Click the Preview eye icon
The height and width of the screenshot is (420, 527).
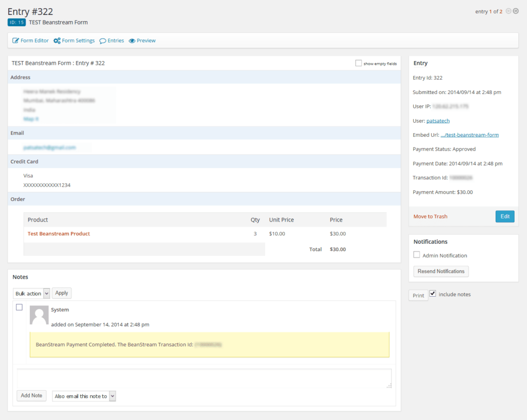point(131,40)
